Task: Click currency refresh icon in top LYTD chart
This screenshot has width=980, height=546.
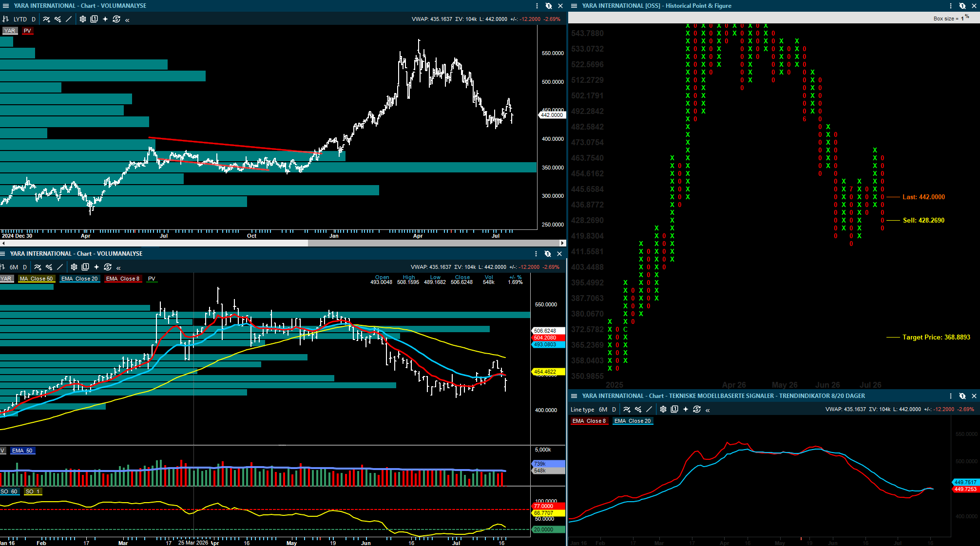Action: pos(116,19)
